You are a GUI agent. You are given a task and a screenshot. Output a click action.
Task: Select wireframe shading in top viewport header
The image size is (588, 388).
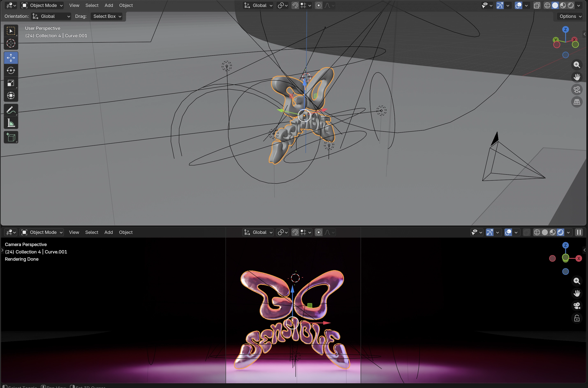(x=547, y=5)
